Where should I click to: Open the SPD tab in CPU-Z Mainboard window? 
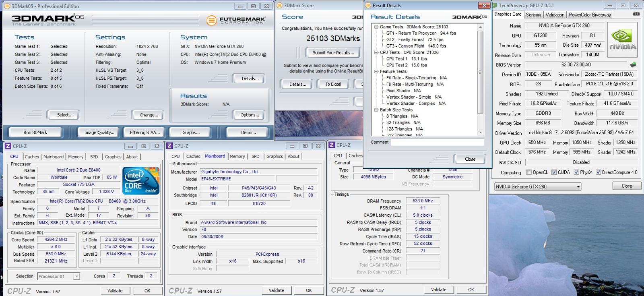(256, 157)
